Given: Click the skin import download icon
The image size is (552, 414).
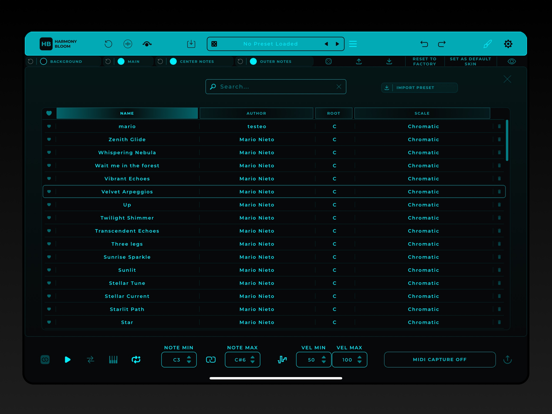Looking at the screenshot, I should point(389,62).
